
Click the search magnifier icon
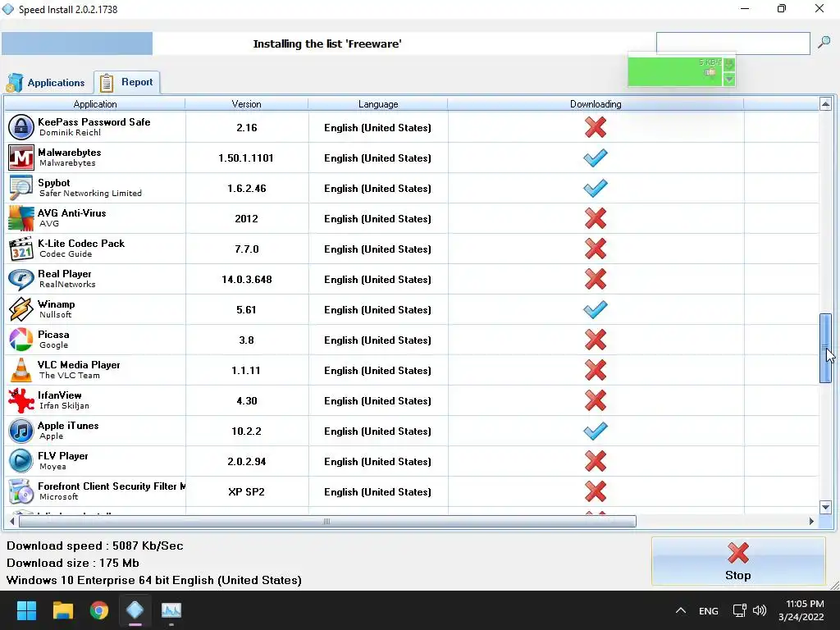point(824,43)
